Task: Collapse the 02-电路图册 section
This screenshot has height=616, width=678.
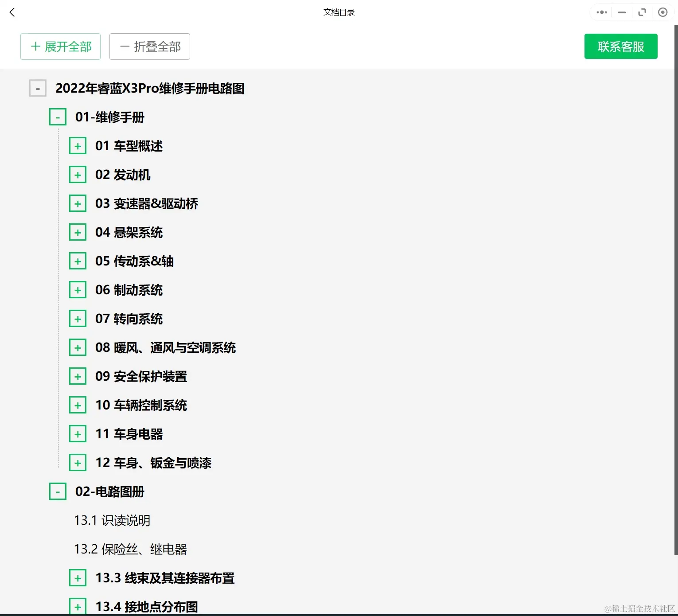Action: (58, 491)
